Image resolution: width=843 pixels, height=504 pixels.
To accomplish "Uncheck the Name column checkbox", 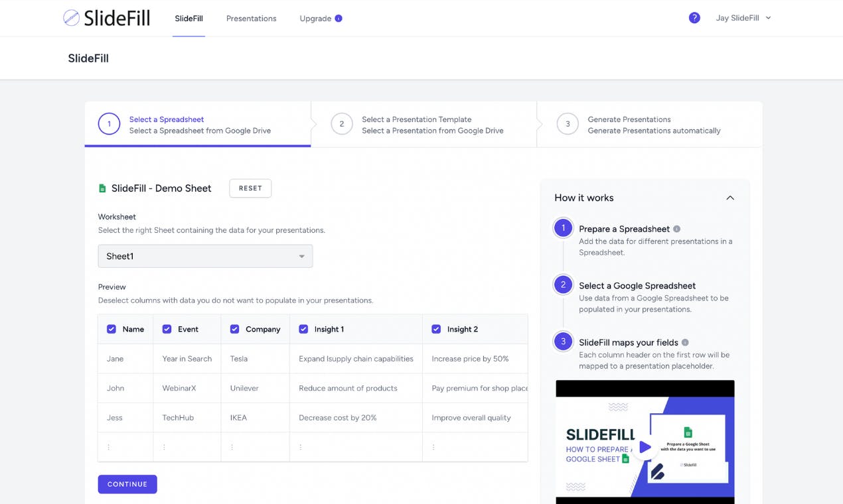I will pyautogui.click(x=112, y=329).
